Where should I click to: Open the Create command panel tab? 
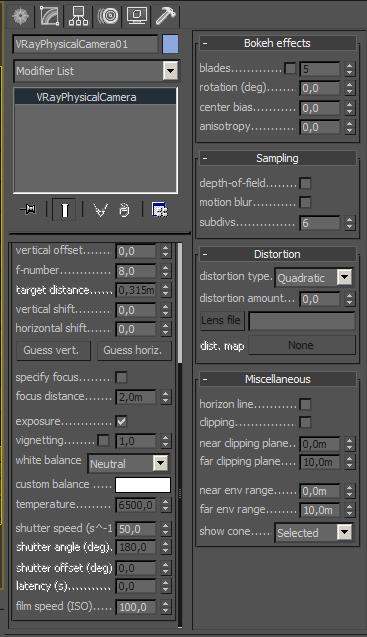[21, 16]
